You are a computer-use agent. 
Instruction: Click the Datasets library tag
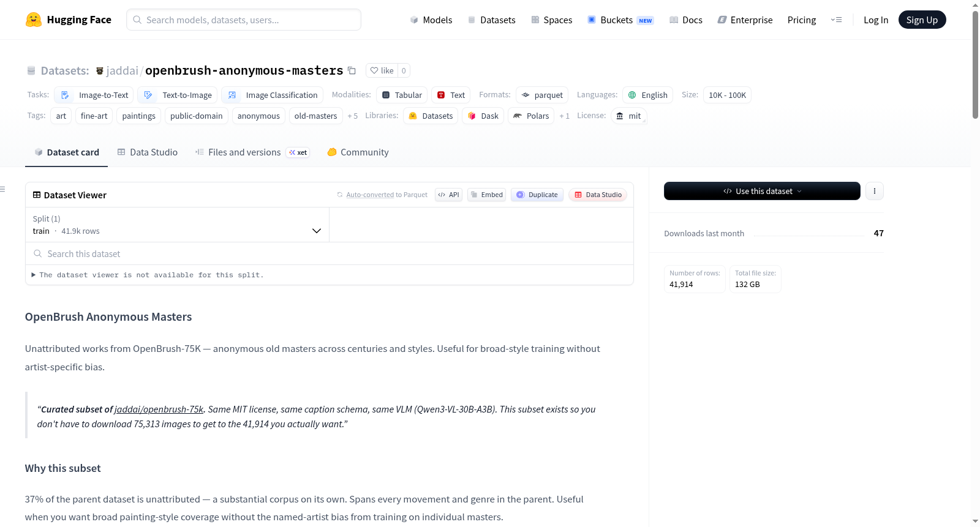(431, 116)
